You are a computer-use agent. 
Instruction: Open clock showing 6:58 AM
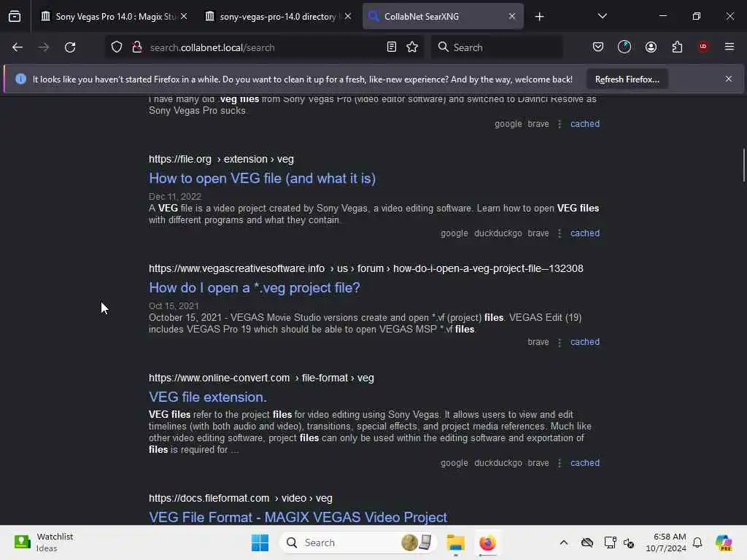(666, 542)
